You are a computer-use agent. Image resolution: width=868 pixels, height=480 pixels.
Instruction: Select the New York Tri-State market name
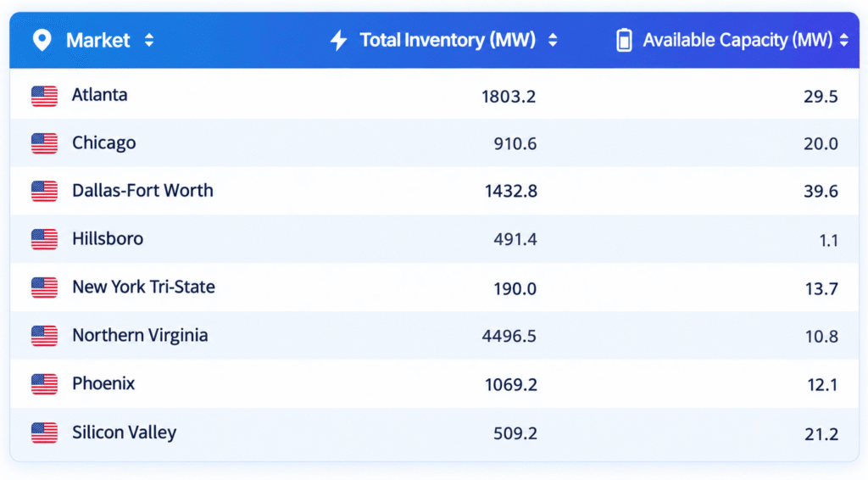144,287
